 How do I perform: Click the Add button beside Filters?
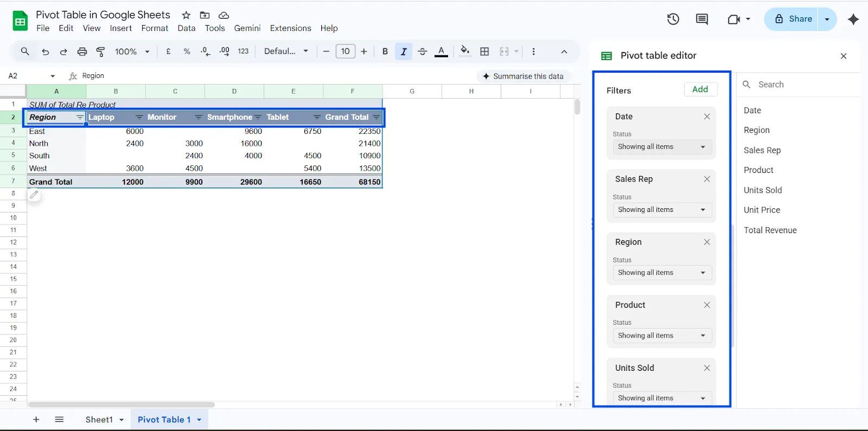700,89
